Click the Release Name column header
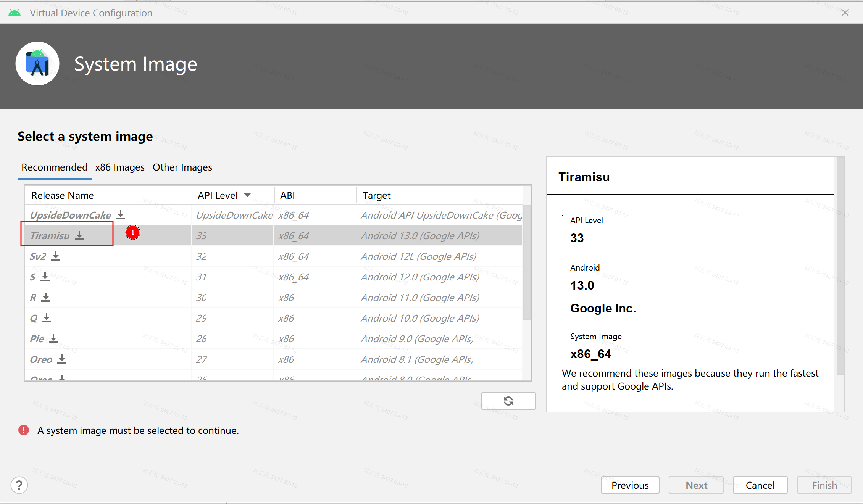This screenshot has height=504, width=863. pos(108,195)
